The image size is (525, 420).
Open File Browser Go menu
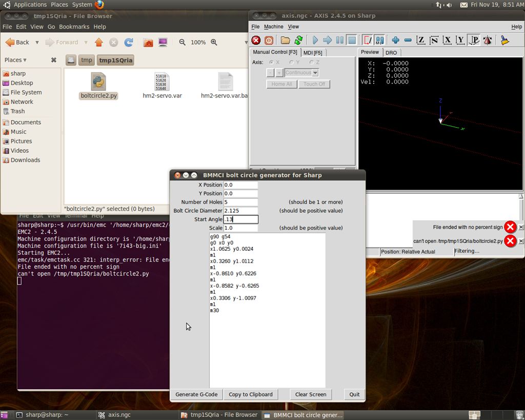51,27
